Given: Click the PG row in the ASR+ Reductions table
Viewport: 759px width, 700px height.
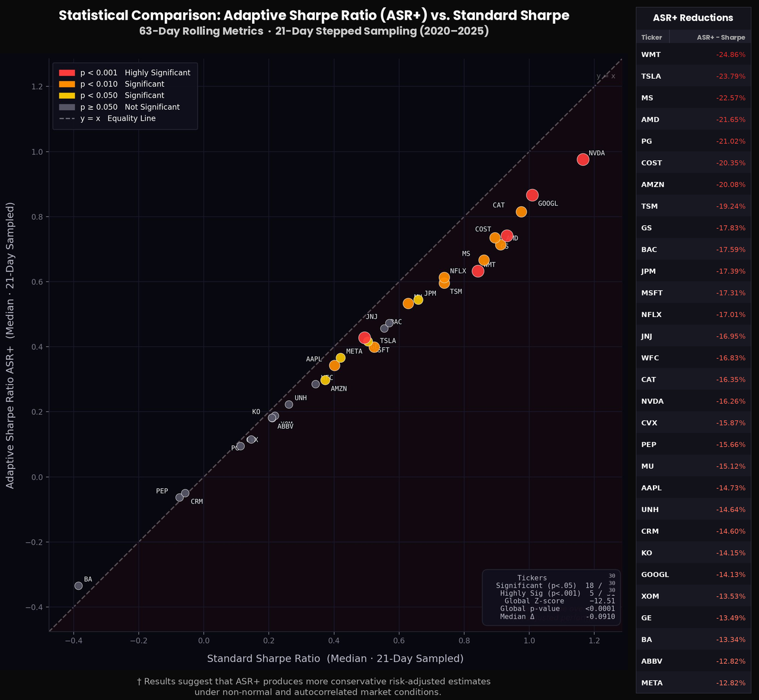Looking at the screenshot, I should click(x=693, y=141).
